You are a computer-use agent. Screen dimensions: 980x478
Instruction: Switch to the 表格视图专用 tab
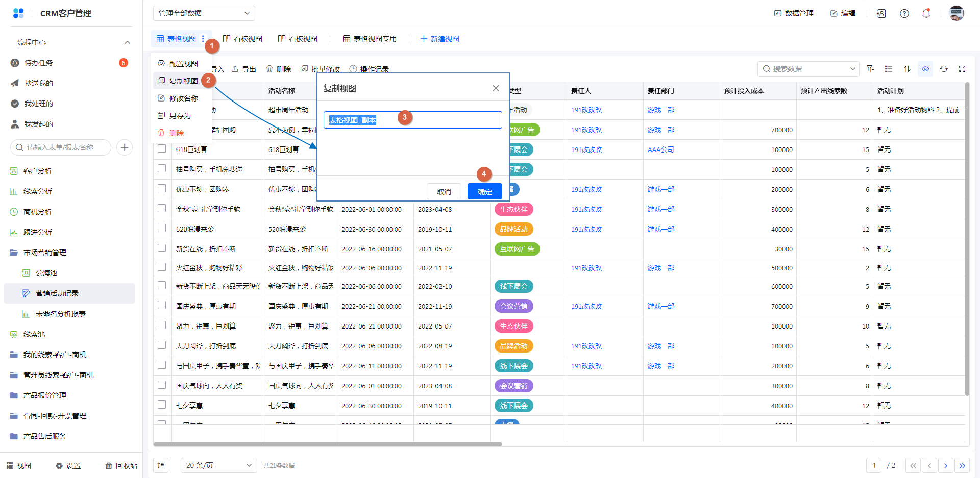pyautogui.click(x=370, y=39)
